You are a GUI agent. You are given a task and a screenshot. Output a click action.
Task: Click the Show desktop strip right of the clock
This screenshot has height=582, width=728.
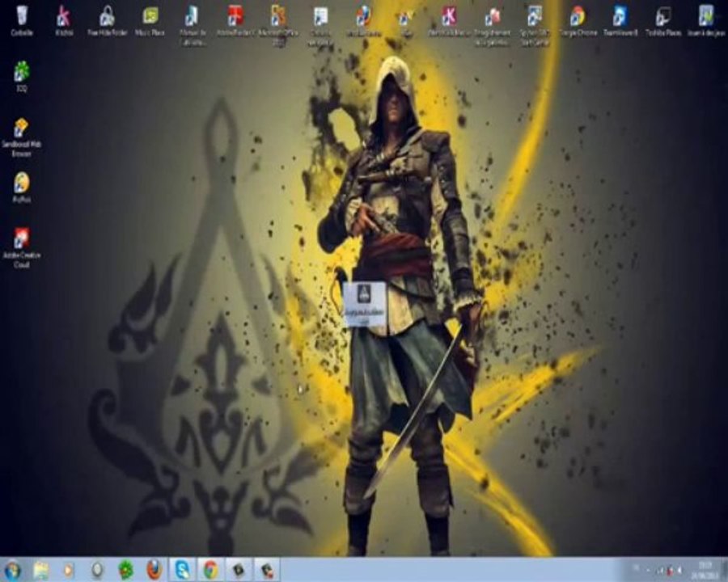tap(724, 570)
